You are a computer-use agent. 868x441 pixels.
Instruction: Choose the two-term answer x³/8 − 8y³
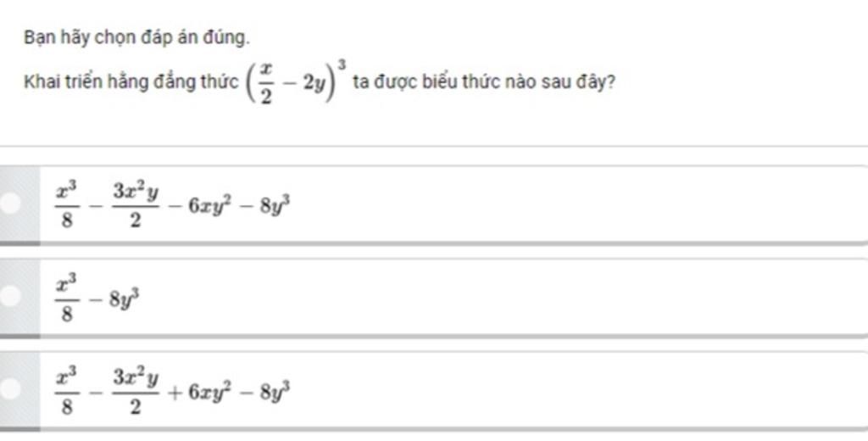click(424, 297)
